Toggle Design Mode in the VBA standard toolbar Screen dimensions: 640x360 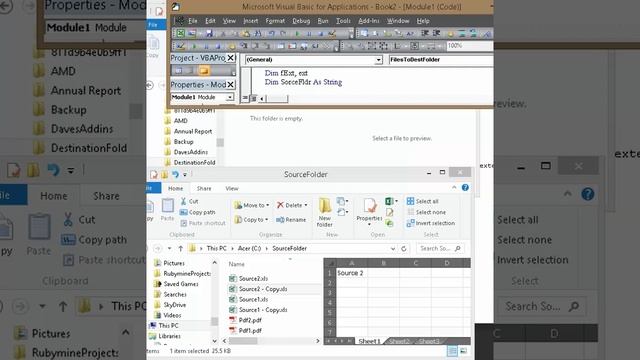(332, 33)
